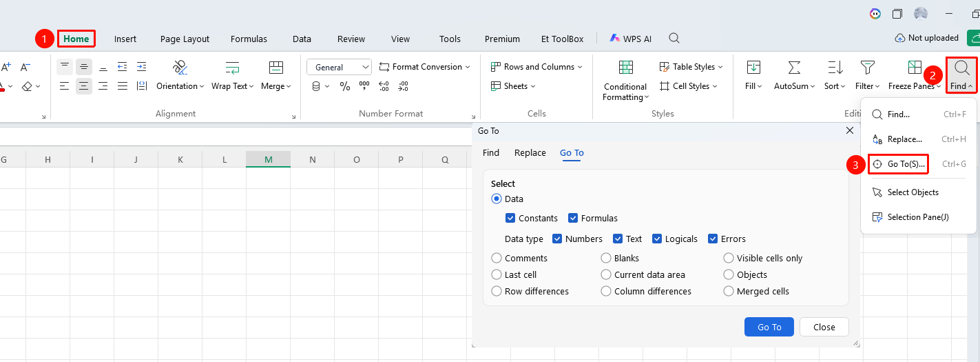Apply percent style format
The width and height of the screenshot is (980, 362).
pos(345,86)
